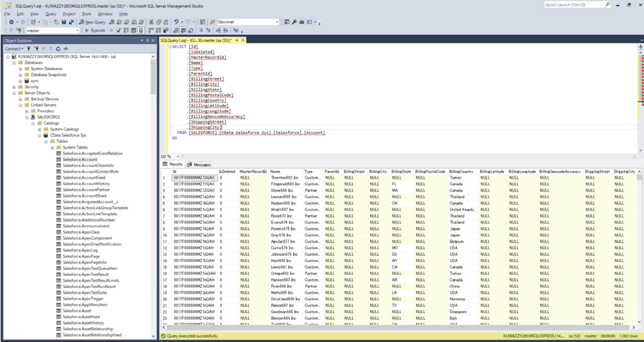Screen dimensions: 644x342
Task: Click the Increase Indent icon
Action: coord(225,31)
